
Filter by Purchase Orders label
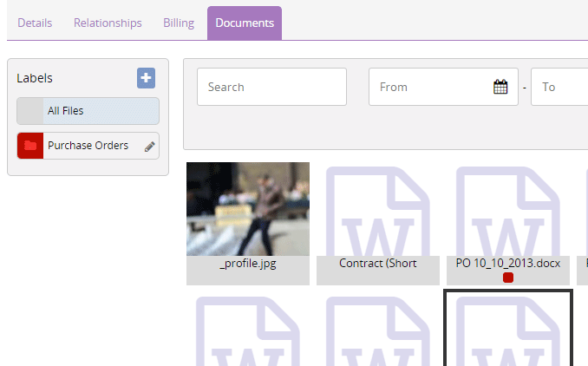[88, 146]
